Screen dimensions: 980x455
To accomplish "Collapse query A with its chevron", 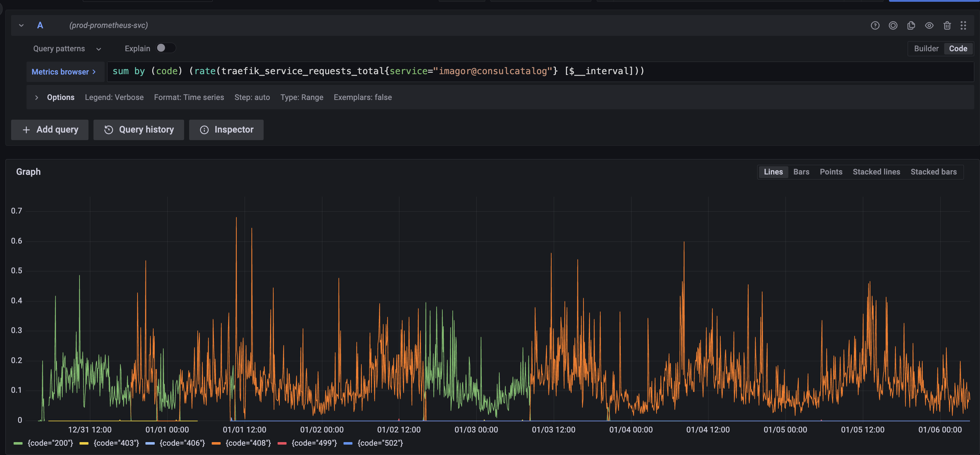I will pos(21,25).
